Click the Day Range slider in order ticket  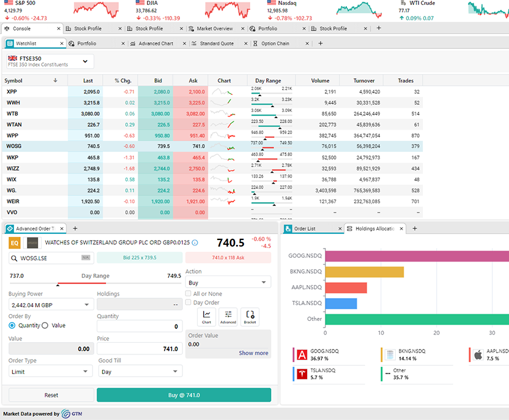[x=95, y=283]
